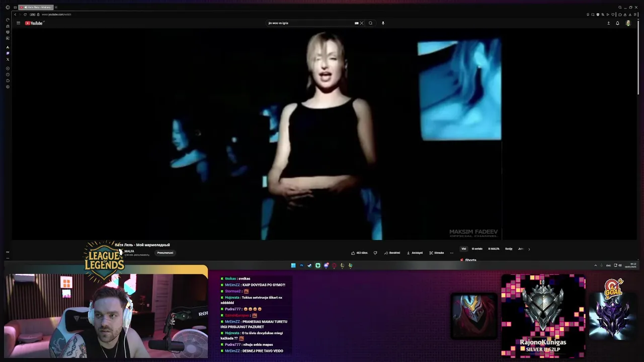Expand the hidden system tray icons chevron

[596, 265]
